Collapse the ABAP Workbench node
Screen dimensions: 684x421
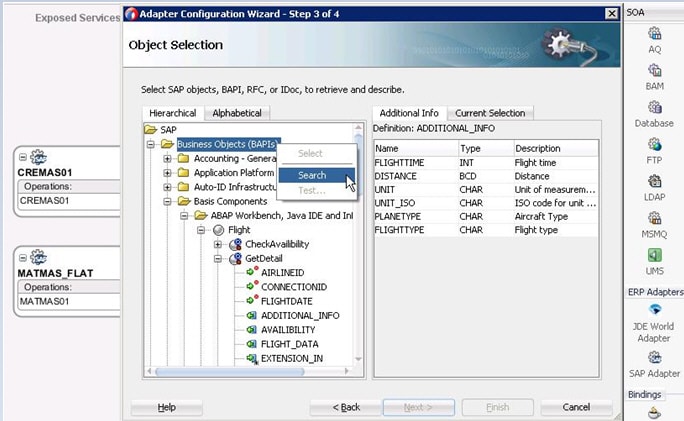coord(184,216)
